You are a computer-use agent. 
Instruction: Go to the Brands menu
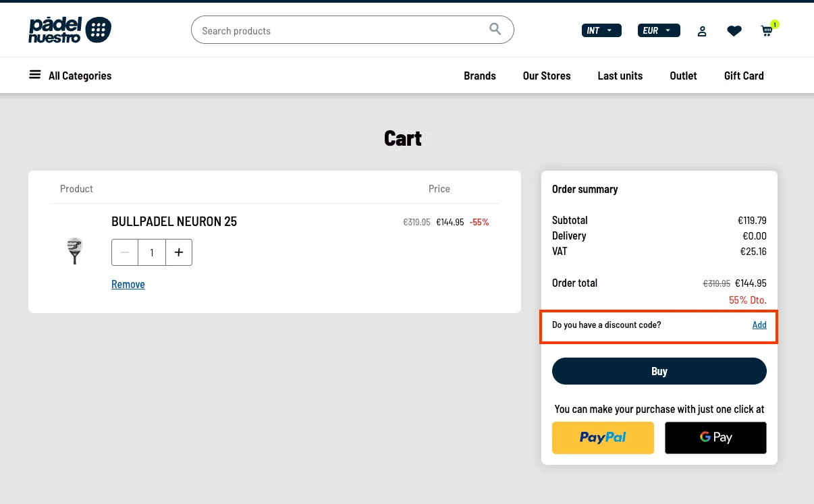coord(480,76)
